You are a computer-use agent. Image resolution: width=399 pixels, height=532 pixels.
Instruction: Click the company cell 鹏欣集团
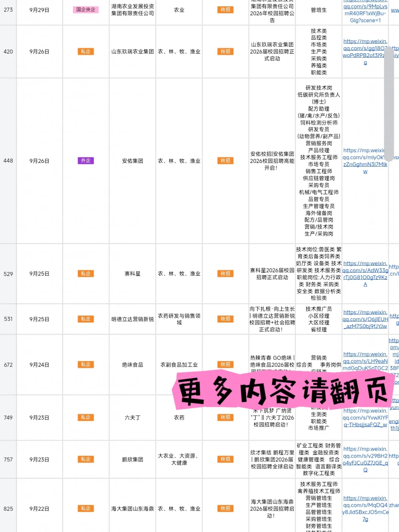[x=133, y=460]
